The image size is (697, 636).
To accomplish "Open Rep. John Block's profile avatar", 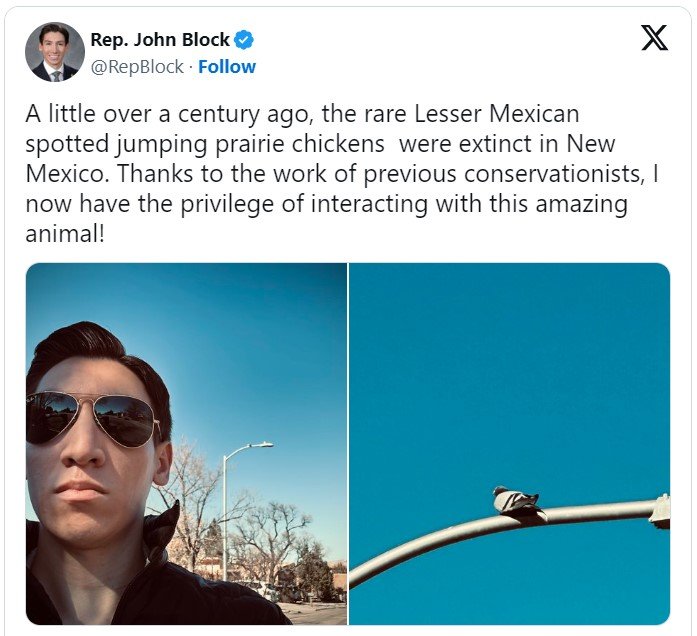I will [55, 52].
